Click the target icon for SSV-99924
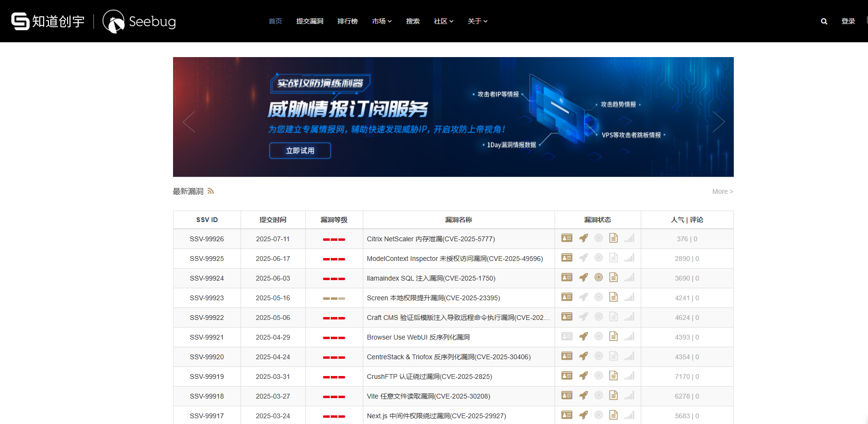Viewport: 868px width, 424px height. coord(599,278)
